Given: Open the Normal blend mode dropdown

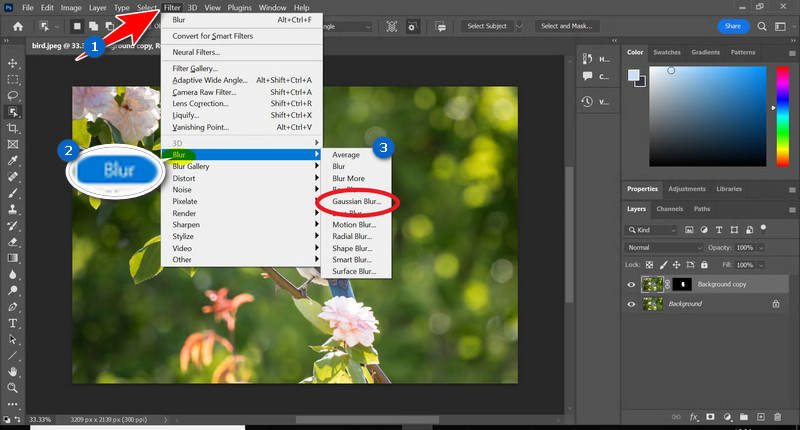Looking at the screenshot, I should pyautogui.click(x=664, y=247).
